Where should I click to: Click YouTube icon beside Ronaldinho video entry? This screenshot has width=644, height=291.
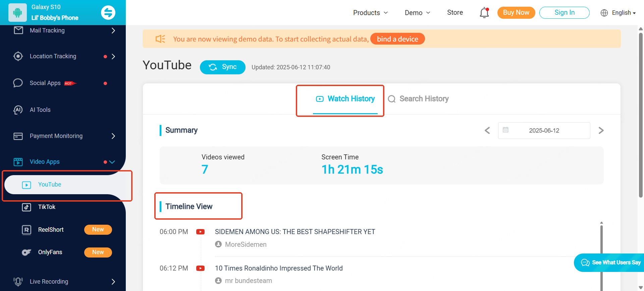(201, 268)
